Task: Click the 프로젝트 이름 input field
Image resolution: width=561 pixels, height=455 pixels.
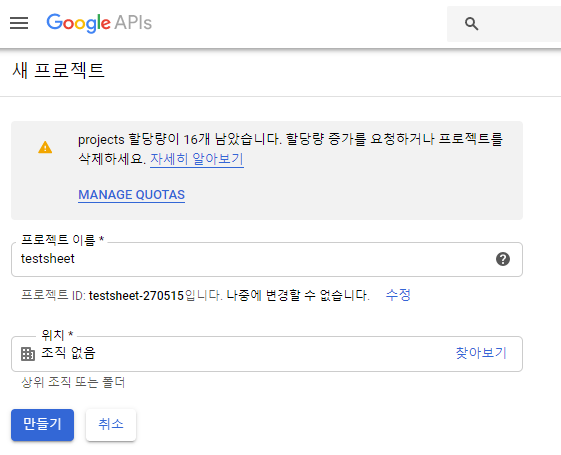Action: click(267, 259)
